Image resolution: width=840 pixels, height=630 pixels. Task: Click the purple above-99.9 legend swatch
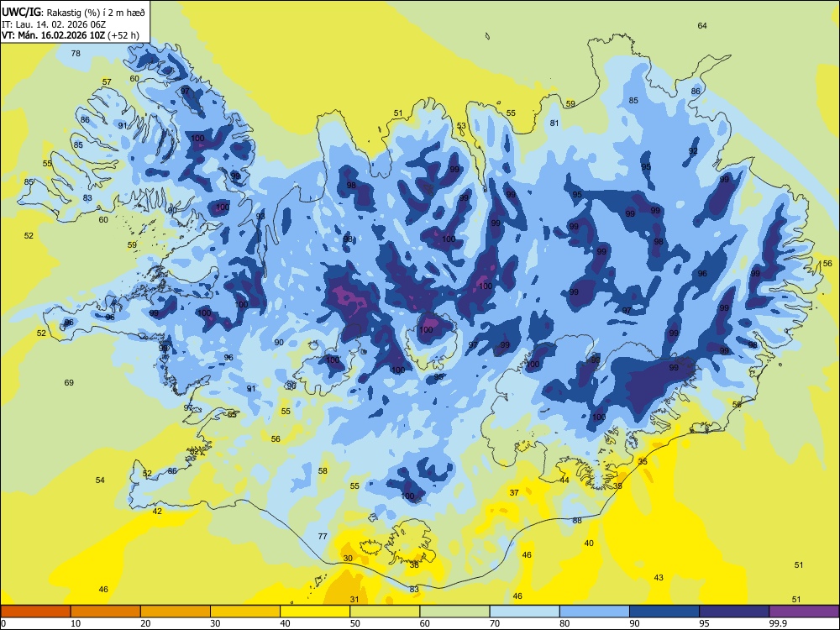[x=804, y=612]
